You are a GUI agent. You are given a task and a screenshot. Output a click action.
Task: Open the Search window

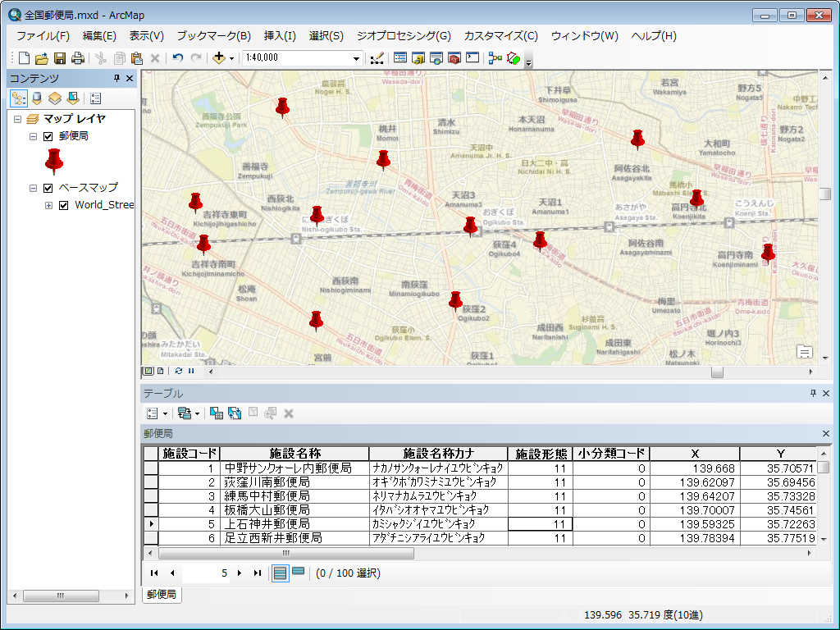point(436,58)
